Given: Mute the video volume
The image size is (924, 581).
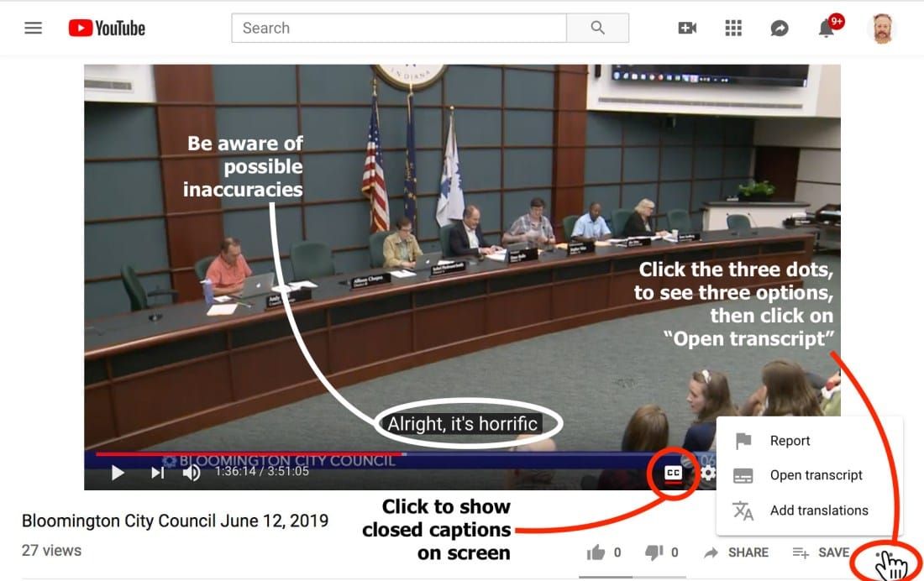Looking at the screenshot, I should point(192,473).
